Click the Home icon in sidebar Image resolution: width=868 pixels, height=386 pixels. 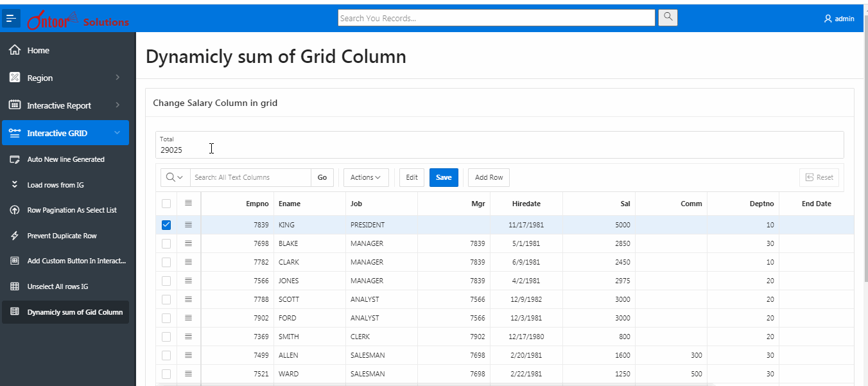tap(15, 50)
